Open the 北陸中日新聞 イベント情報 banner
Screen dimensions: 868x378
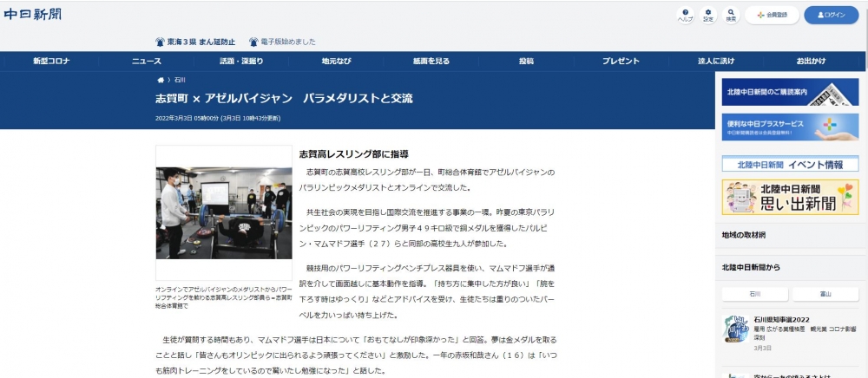tap(790, 164)
